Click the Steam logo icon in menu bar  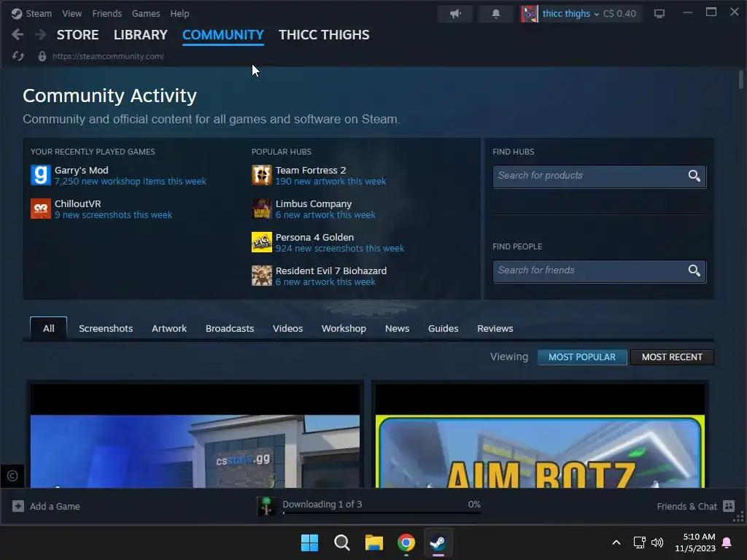(17, 14)
